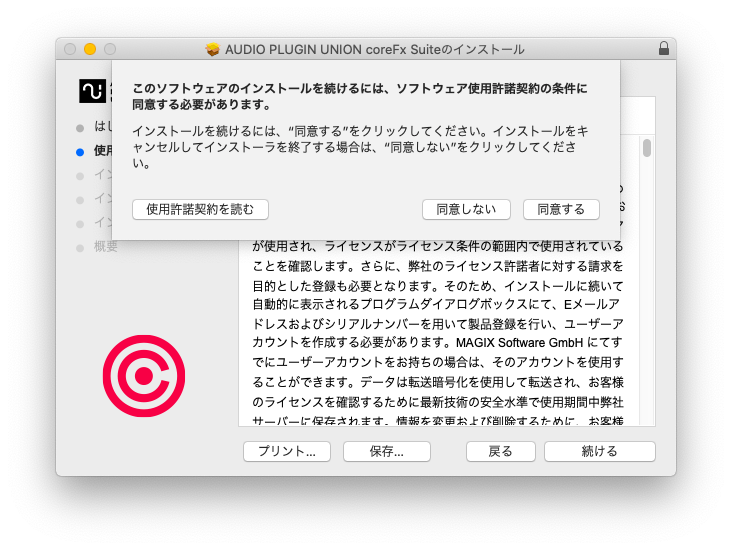The image size is (732, 550).
Task: Click the license text scrollbar thumb
Action: coord(647,148)
